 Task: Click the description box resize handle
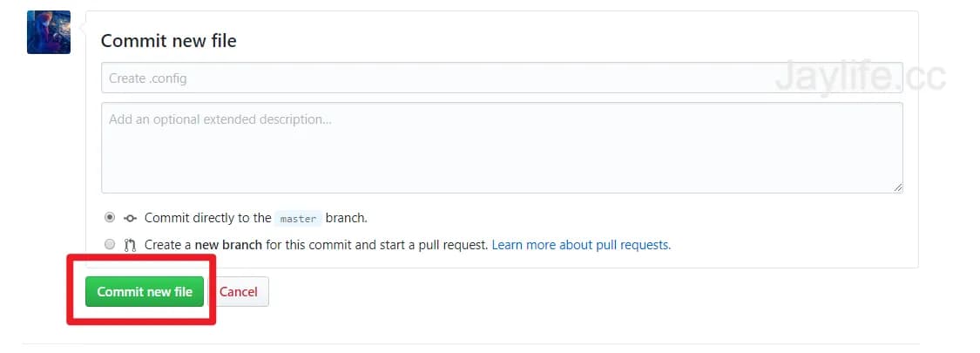point(897,187)
